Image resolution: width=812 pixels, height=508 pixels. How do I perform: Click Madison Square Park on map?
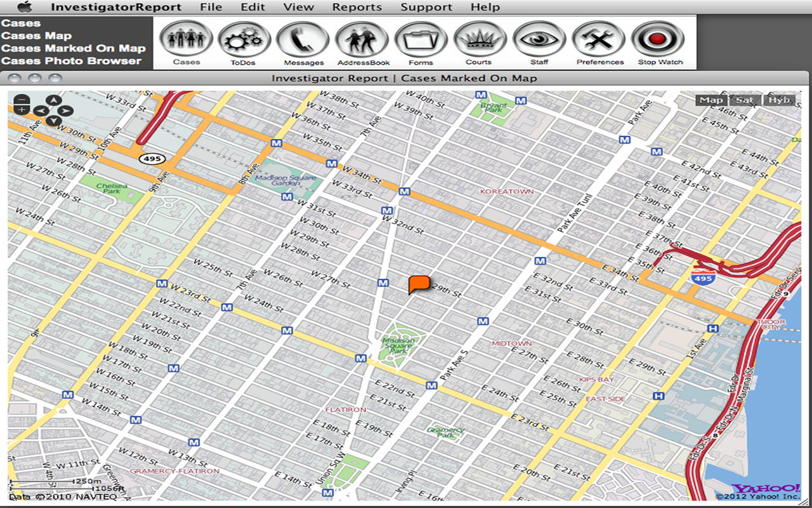click(398, 345)
